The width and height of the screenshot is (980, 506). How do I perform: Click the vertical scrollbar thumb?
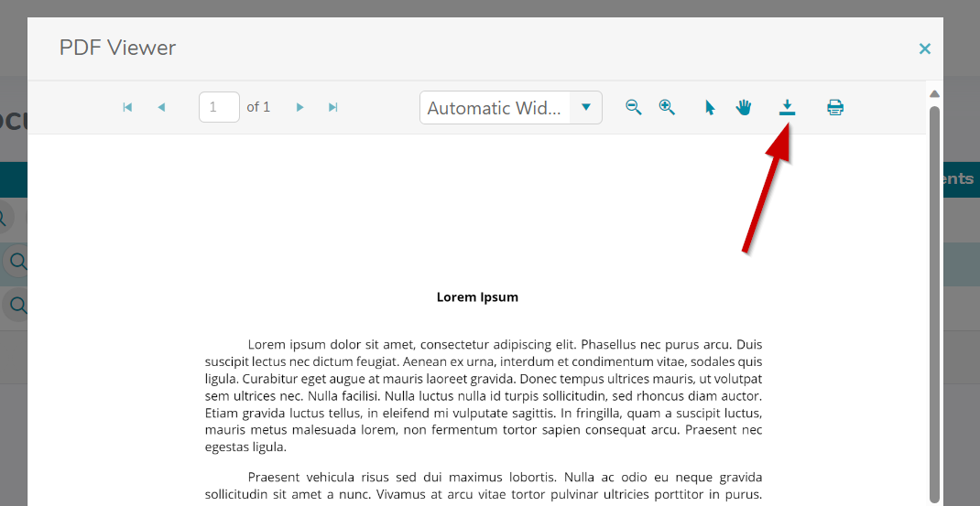(935, 302)
